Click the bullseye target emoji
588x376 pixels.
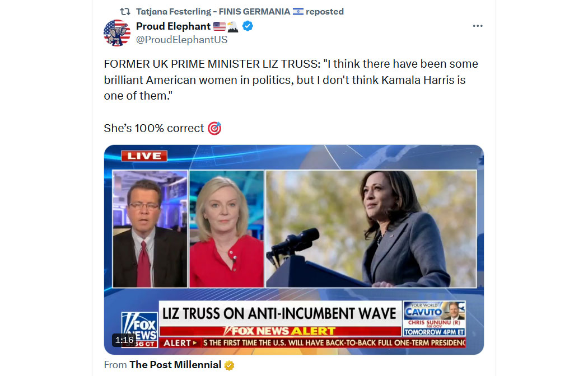point(214,128)
